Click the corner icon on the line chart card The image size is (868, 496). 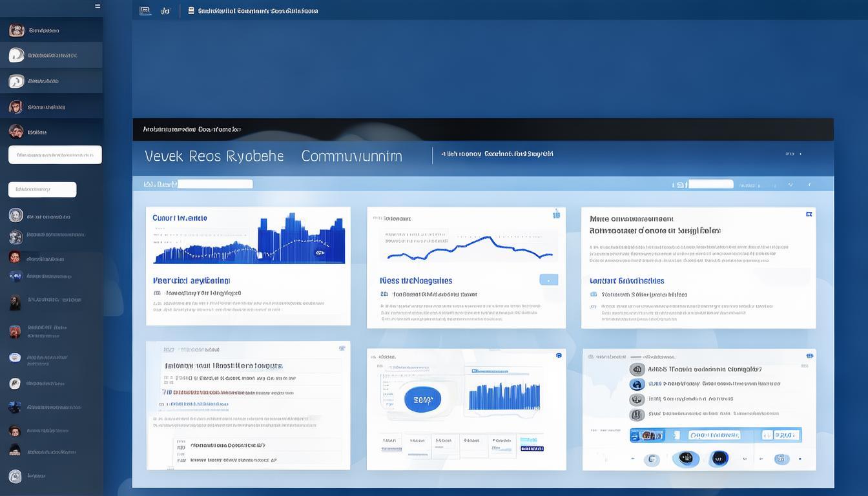[556, 214]
